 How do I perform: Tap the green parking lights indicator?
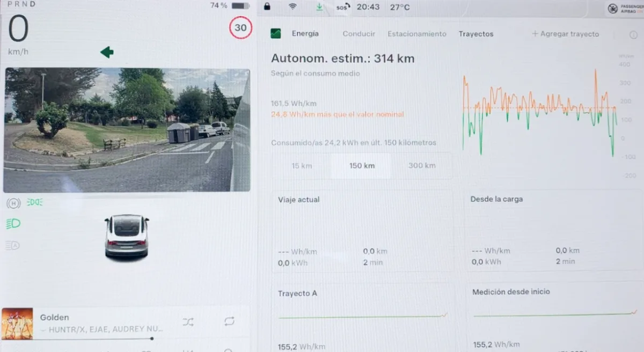click(x=35, y=202)
